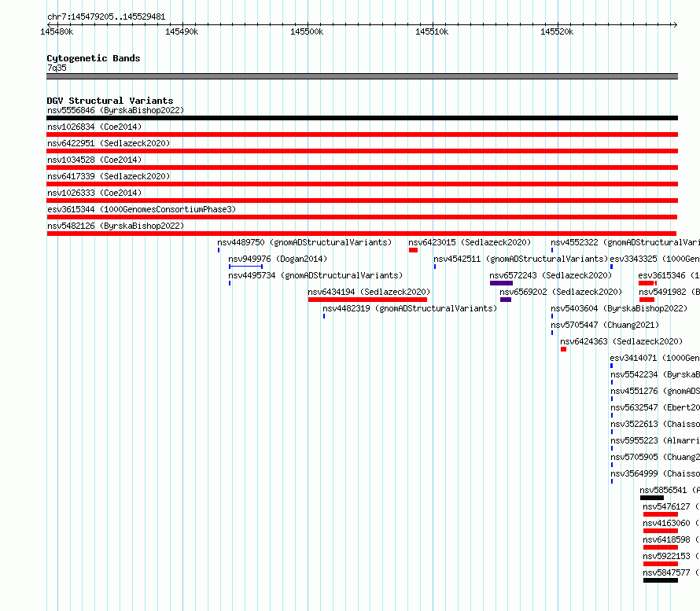Click nsv5482126 (ByrskaBishop2022) label
The image size is (700, 611).
tap(116, 226)
